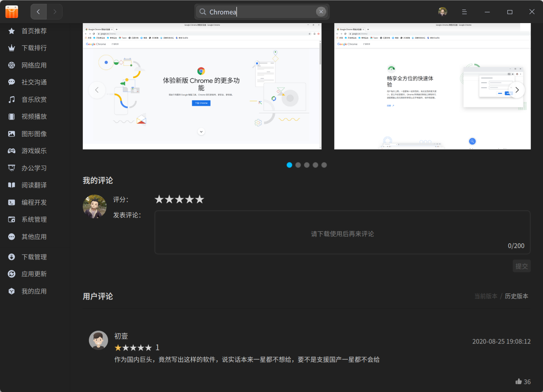Open 其他应用 ellipsis icon
This screenshot has width=543, height=392.
tap(12, 237)
